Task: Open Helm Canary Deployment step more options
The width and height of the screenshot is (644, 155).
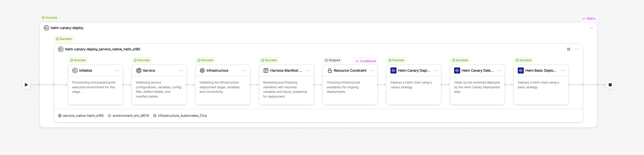Action: (436, 70)
